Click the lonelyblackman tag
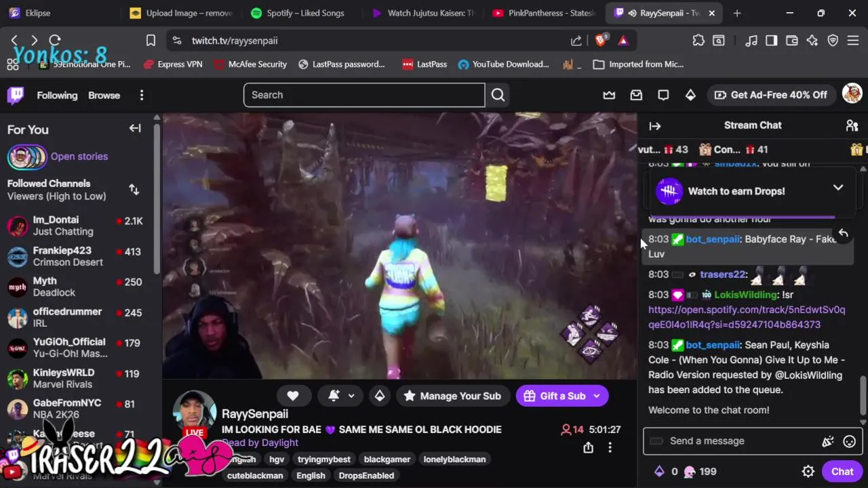Viewport: 868px width, 488px height. click(x=454, y=460)
